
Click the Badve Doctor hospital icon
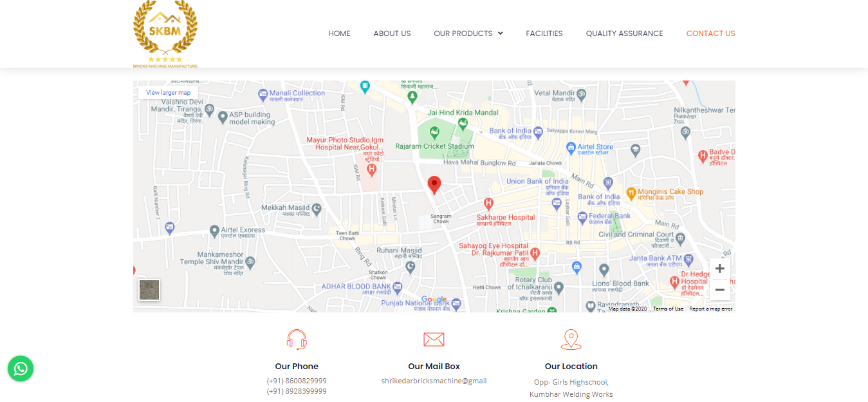click(703, 155)
